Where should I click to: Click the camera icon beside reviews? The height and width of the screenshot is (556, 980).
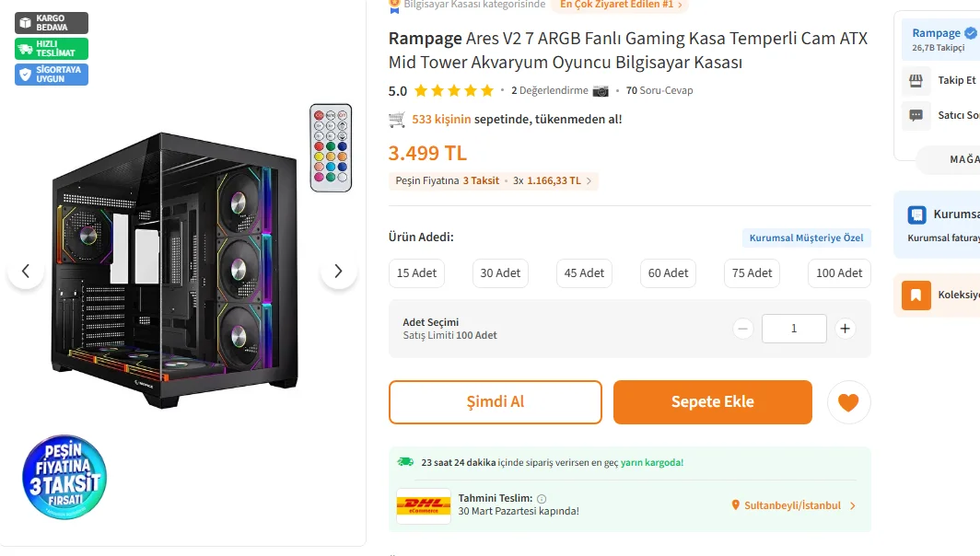[x=601, y=90]
